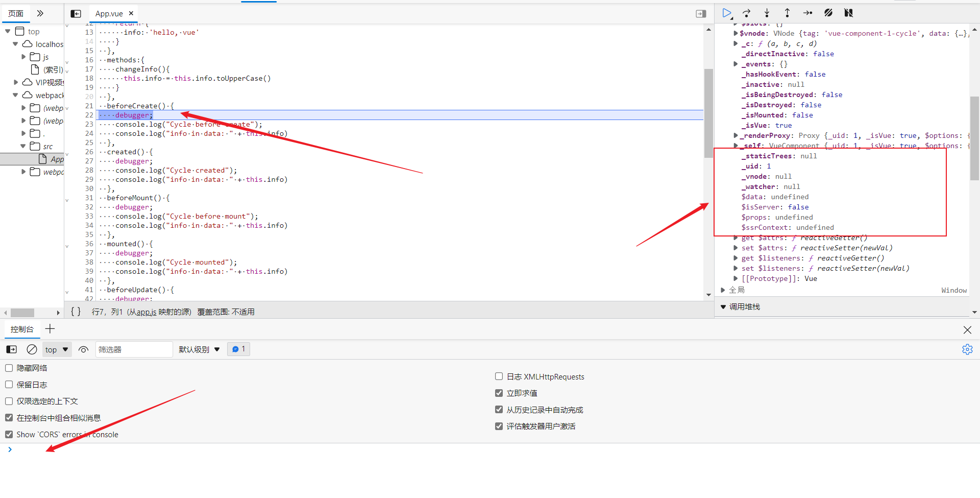Click the navigator horizontal scrollbar thumb
Viewport: 980px width, 498px height.
(x=22, y=313)
